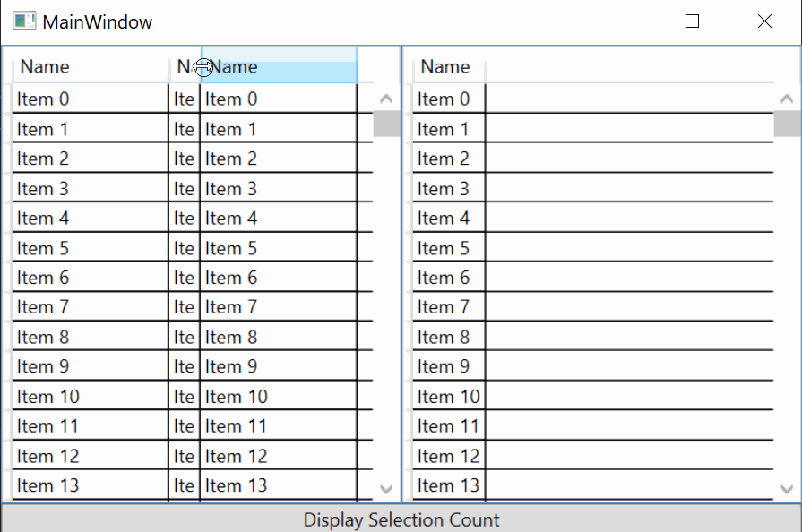The height and width of the screenshot is (532, 802).
Task: Select first Name column header in left grid
Action: (x=91, y=66)
